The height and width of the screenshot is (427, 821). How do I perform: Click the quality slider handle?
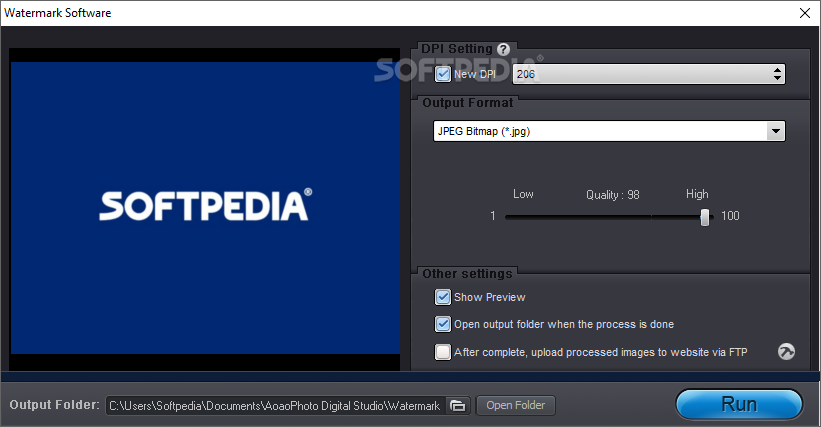[705, 217]
